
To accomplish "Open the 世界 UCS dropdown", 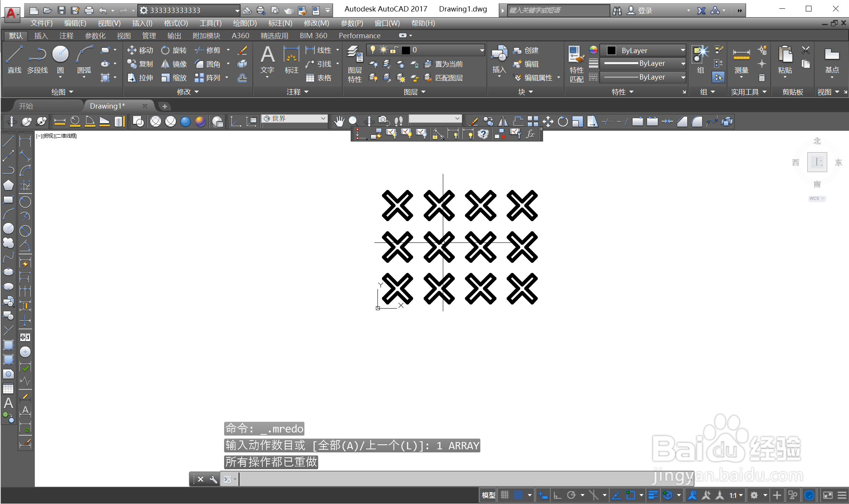I will click(294, 119).
